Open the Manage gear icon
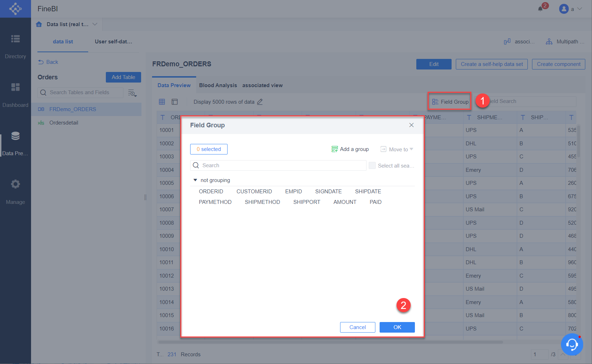This screenshot has height=364, width=592. (15, 184)
